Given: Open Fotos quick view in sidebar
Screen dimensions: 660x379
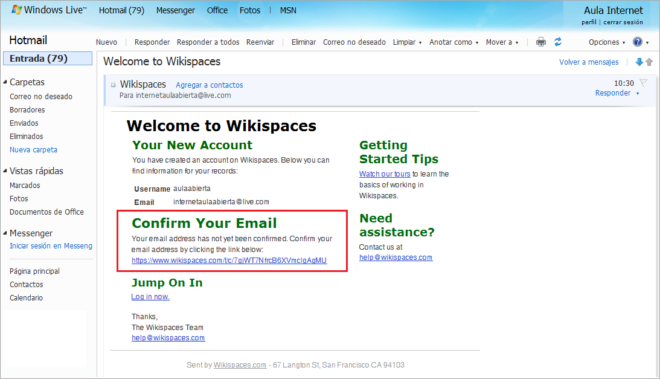Looking at the screenshot, I should coord(19,198).
